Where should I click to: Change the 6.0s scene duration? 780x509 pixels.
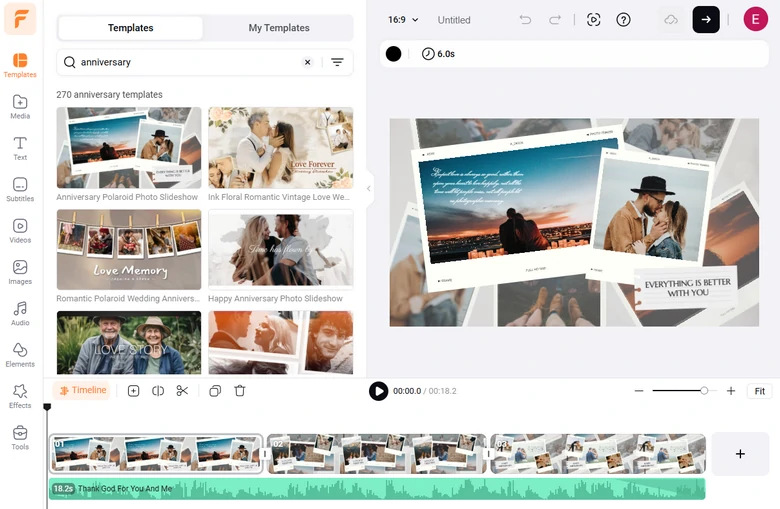point(438,54)
